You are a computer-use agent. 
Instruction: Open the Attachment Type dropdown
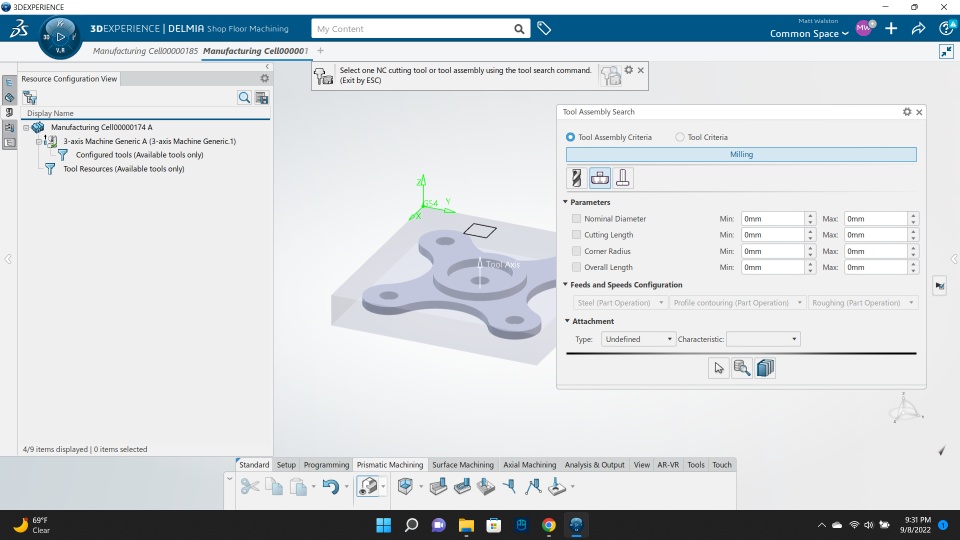point(637,339)
